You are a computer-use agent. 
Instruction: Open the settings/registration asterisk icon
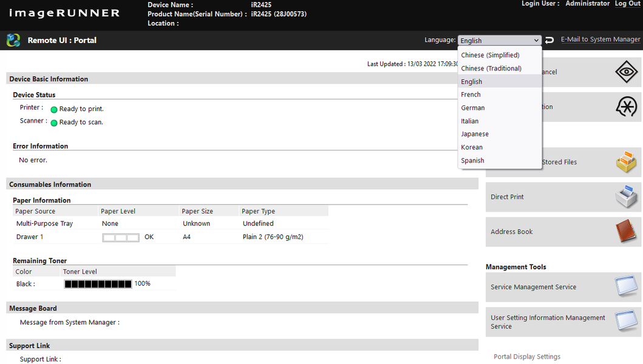(x=626, y=107)
